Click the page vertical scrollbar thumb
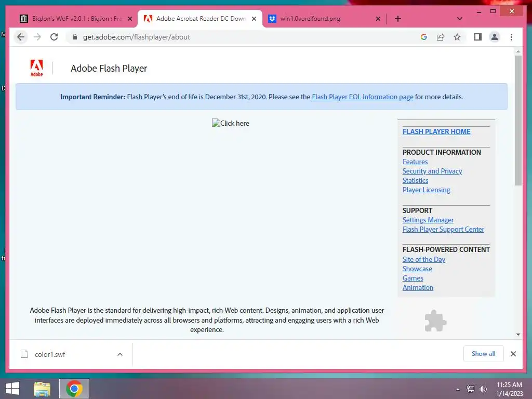Image resolution: width=532 pixels, height=399 pixels. 518,121
